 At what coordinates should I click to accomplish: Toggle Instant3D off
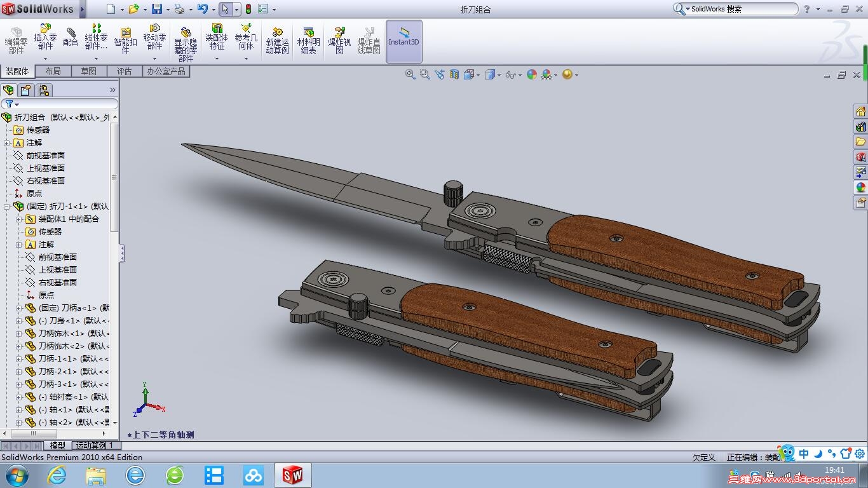[403, 41]
